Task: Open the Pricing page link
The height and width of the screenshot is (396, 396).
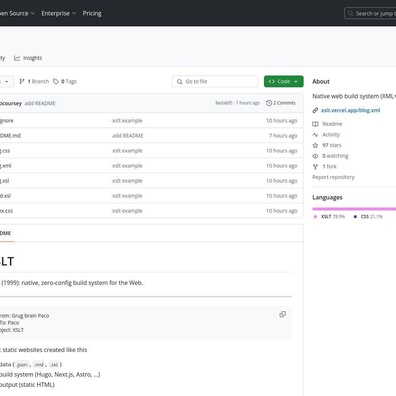Action: click(x=92, y=13)
